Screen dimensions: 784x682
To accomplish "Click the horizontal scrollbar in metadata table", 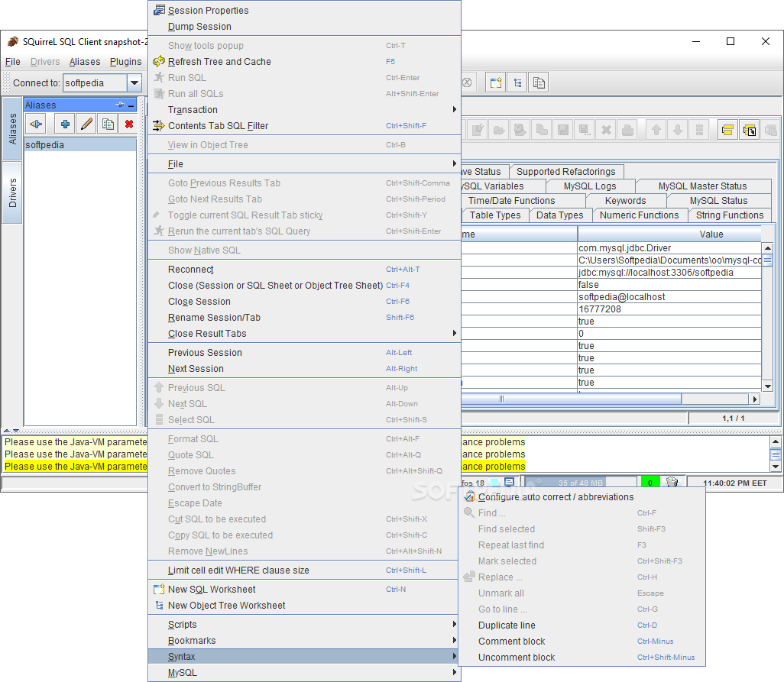I will click(x=570, y=399).
